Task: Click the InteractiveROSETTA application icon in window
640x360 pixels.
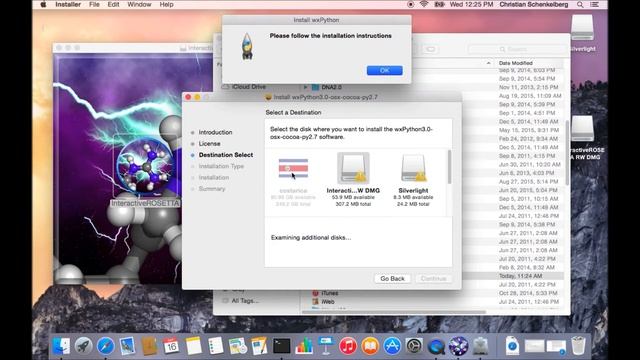Action: pyautogui.click(x=145, y=167)
